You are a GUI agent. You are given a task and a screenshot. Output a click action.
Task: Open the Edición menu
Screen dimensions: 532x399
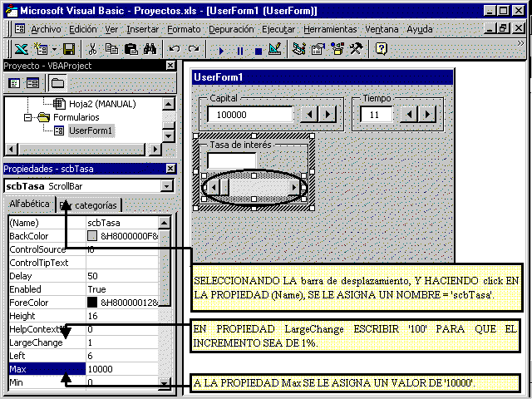pos(83,30)
